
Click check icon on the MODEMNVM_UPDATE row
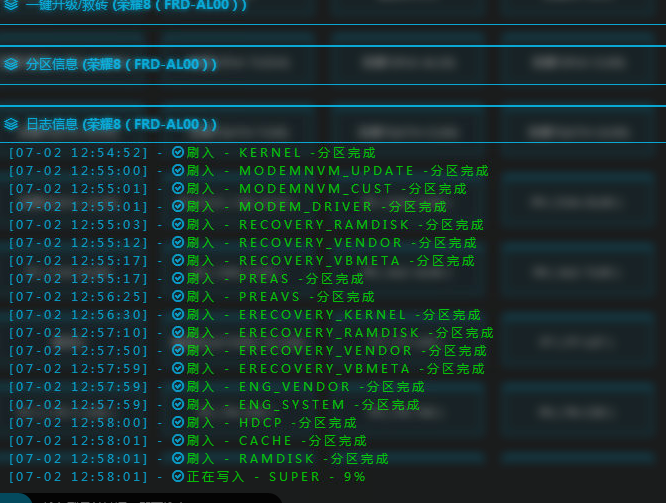178,170
